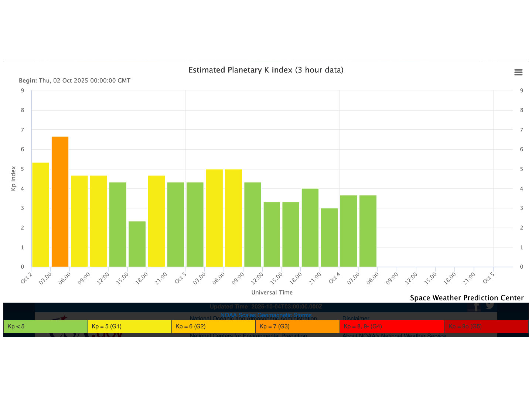Click the tall orange bar near Kp 6.7

click(60, 202)
